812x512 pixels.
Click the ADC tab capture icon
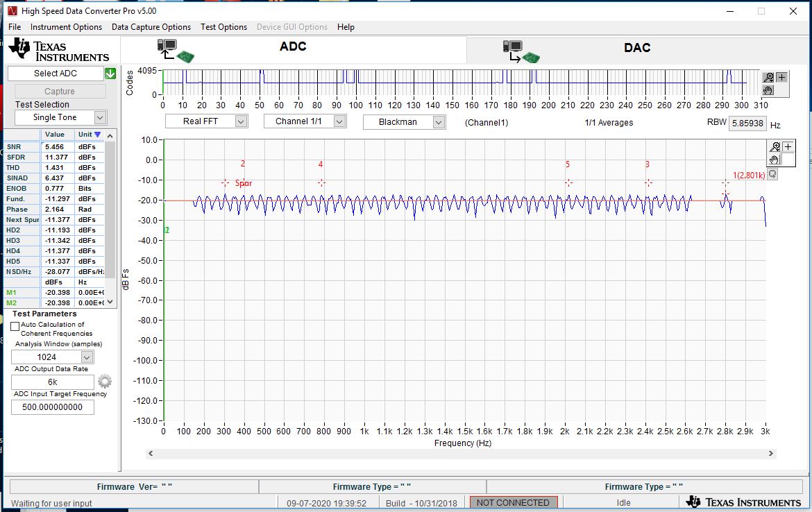(176, 51)
